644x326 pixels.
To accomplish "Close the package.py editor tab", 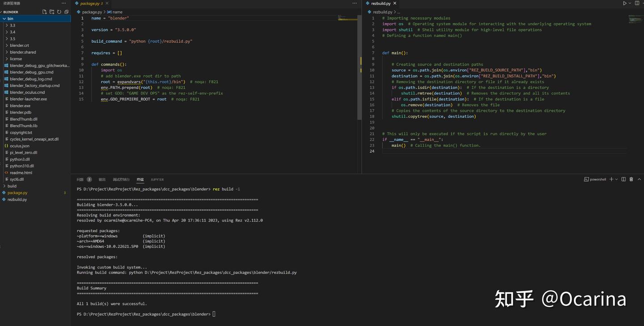I will (x=107, y=4).
